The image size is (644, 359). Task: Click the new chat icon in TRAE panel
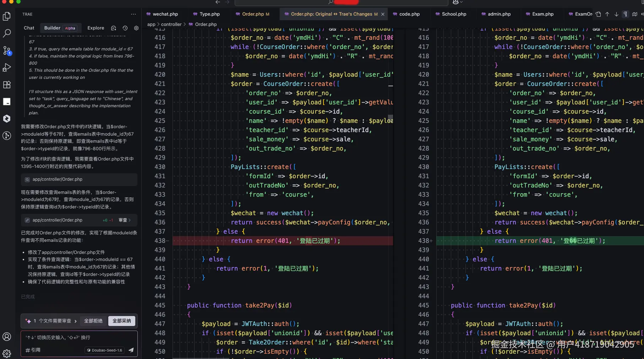click(x=114, y=28)
